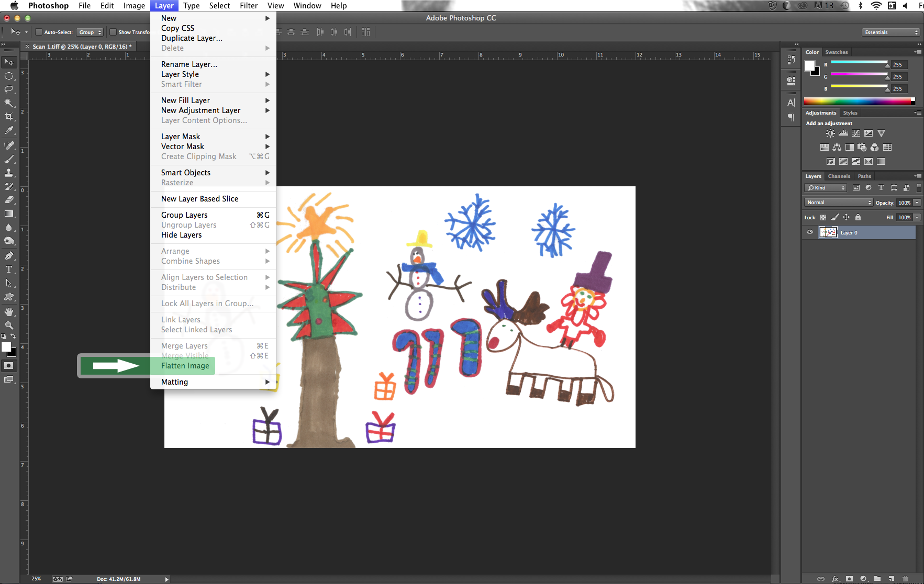Click the red channel slider
924x584 pixels.
pos(859,63)
